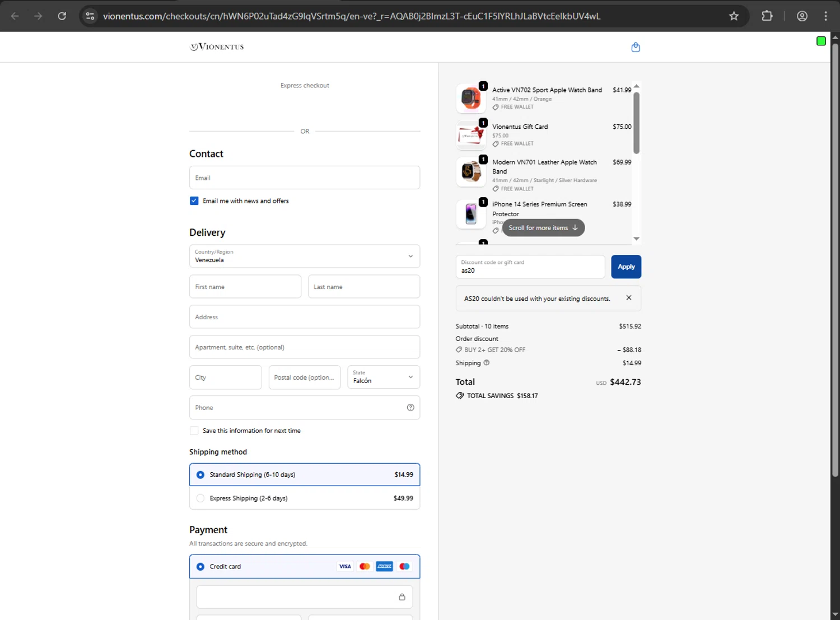View site information icon in address bar
Viewport: 840px width, 620px height.
(90, 16)
